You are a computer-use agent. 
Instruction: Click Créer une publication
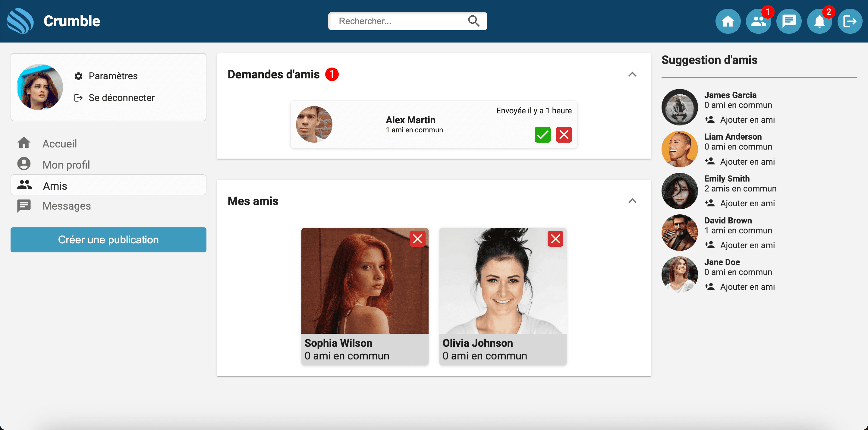click(x=108, y=240)
